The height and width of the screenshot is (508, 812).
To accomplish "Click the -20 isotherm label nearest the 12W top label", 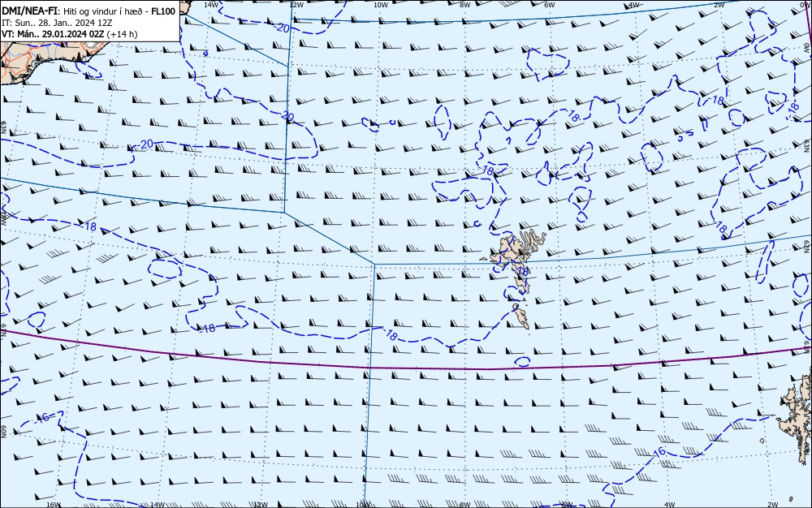I will coord(282,28).
